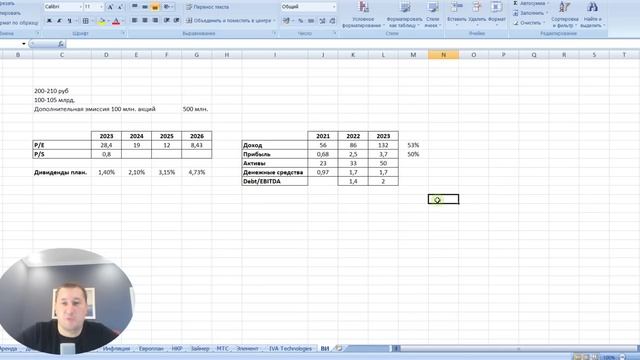Open the cell borders menu
Viewport: 640px width, 360px height.
[86, 20]
